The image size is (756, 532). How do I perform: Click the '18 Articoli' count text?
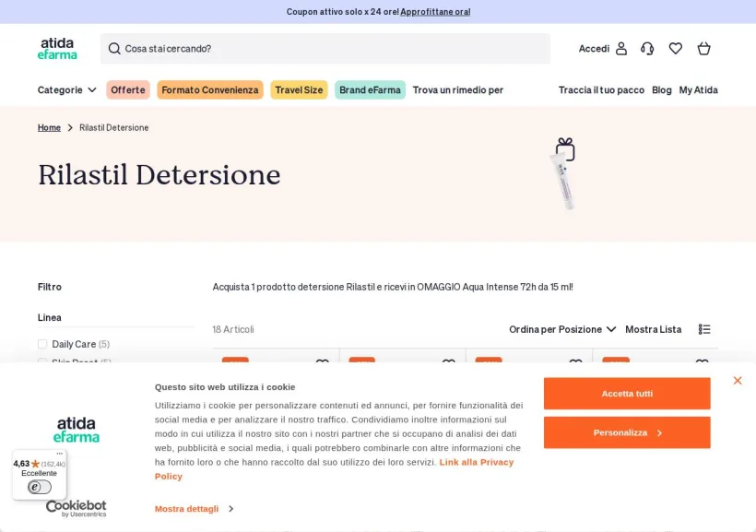click(x=233, y=329)
